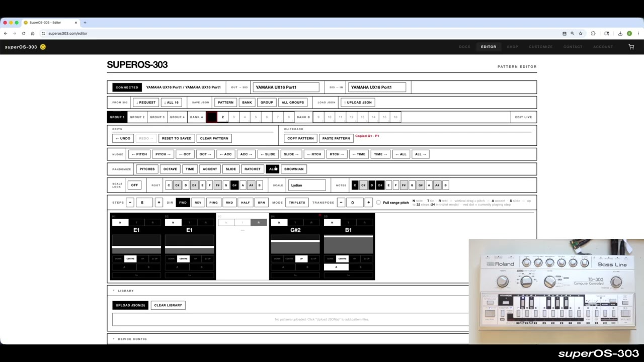Open the Lydian scale dropdown

(306, 185)
